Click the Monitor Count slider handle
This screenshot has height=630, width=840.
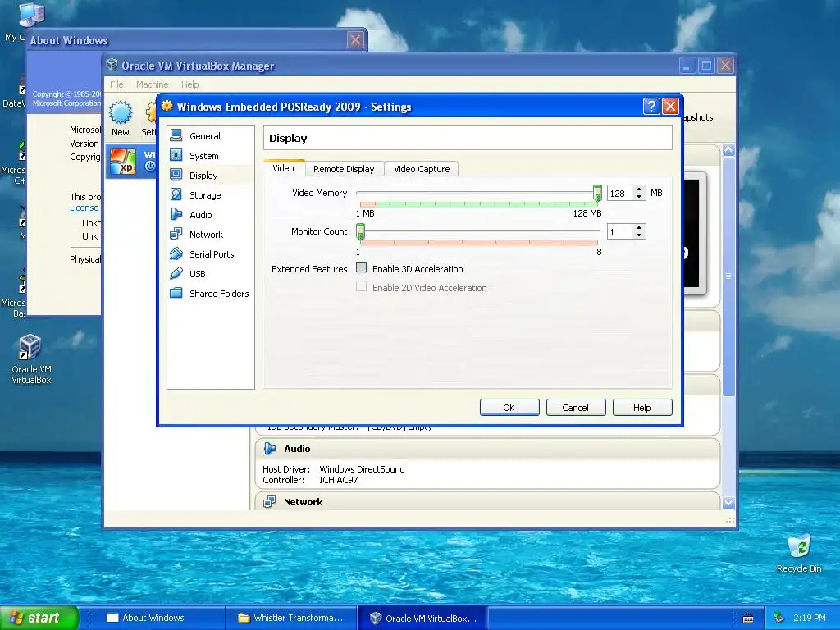pyautogui.click(x=361, y=231)
